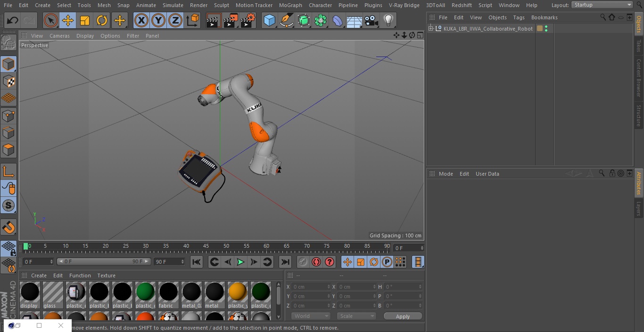Switch to the Content Browser side tab
The image size is (644, 332).
[x=639, y=78]
